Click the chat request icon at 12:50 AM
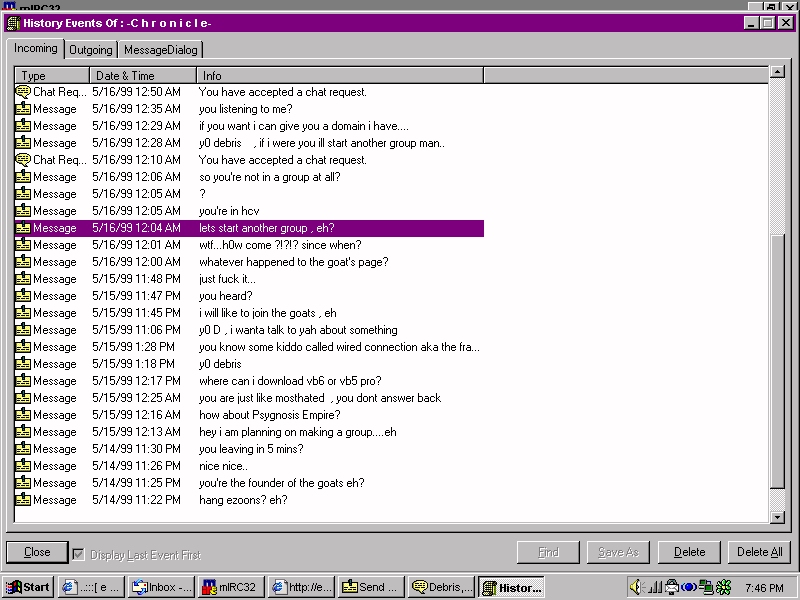 point(23,92)
